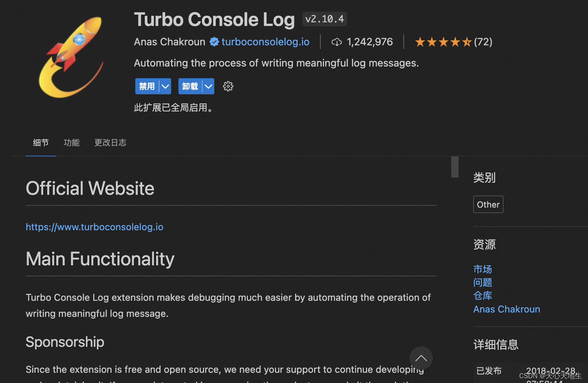Open the Anas Chakroun resource link

coord(507,309)
